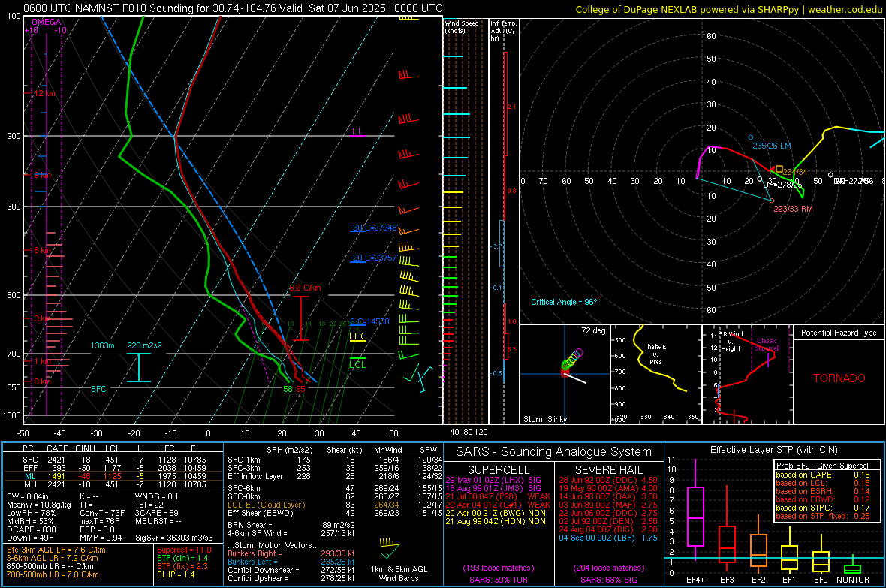The image size is (886, 588).
Task: Click 'ConvT = 73F' value
Action: coord(101,513)
